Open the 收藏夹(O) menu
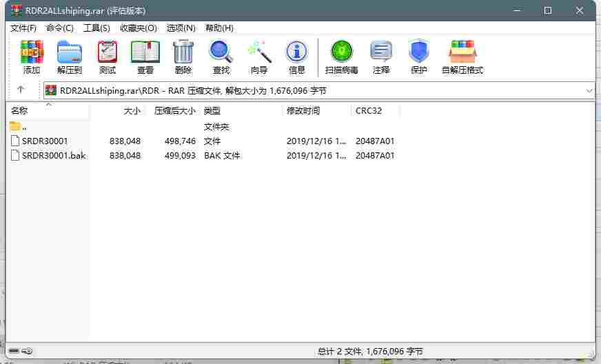The width and height of the screenshot is (601, 364). (139, 28)
